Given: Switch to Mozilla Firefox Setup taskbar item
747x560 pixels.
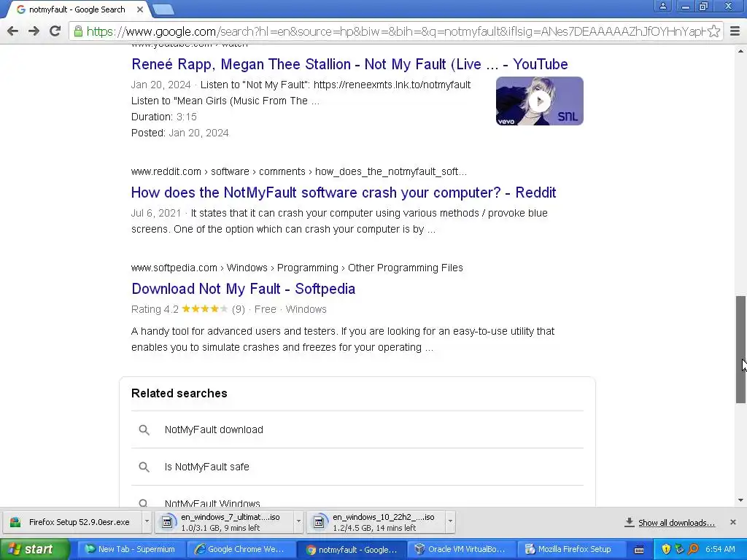Looking at the screenshot, I should tap(572, 549).
